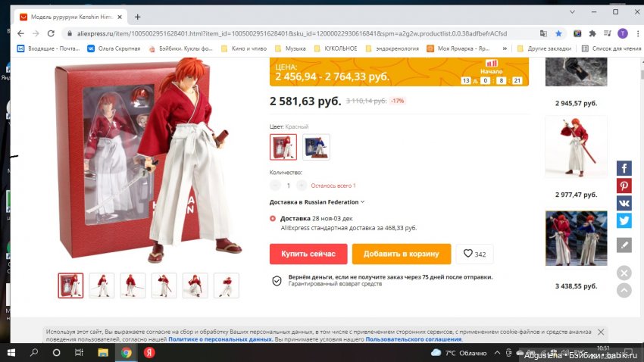Click the bookmark star in address bar
Viewport: 644px width, 362px height.
point(558,33)
